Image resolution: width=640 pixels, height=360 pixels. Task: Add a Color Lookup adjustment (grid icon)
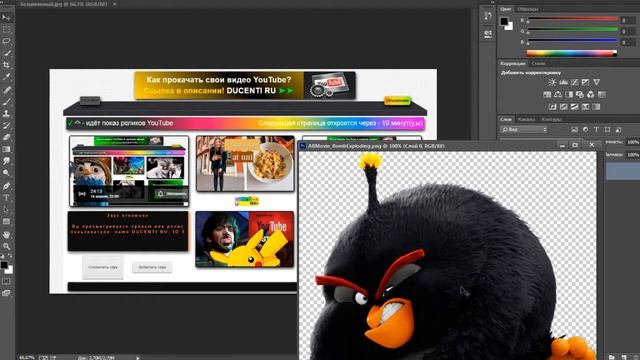point(602,94)
